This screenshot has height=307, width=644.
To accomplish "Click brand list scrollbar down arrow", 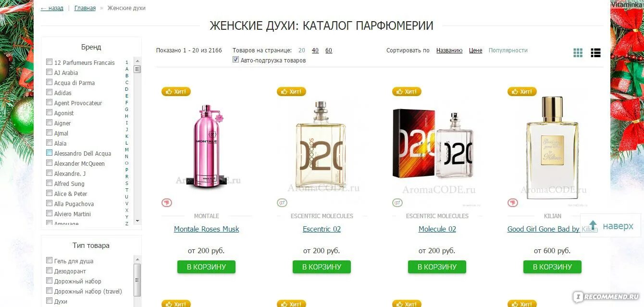I will [x=137, y=221].
